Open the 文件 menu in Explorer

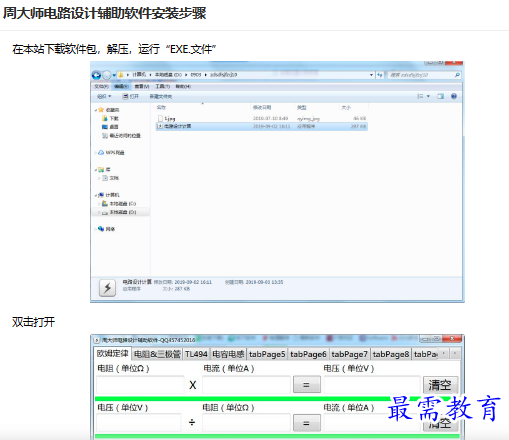pos(101,87)
